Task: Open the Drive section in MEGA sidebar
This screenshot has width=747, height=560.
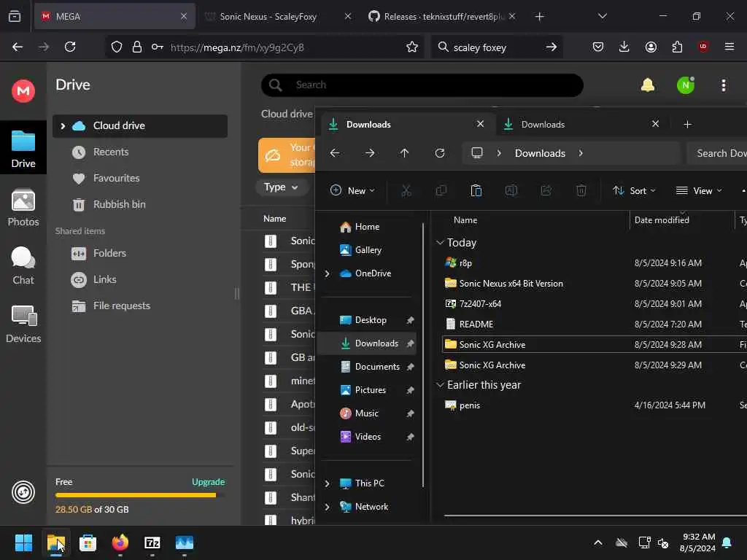Action: coord(23,149)
